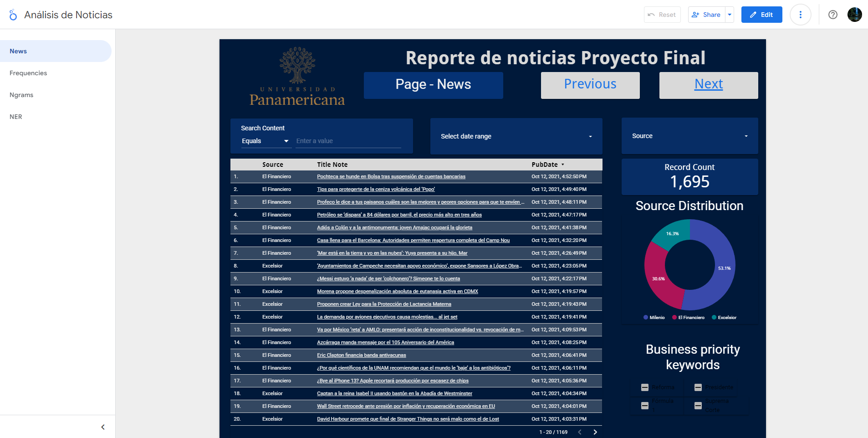
Task: Open article 'Casa llena para el Barcelona'
Action: 413,240
